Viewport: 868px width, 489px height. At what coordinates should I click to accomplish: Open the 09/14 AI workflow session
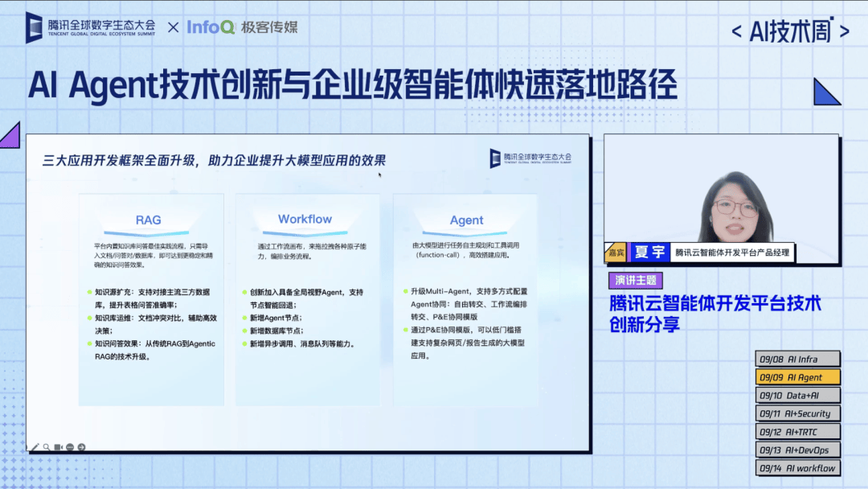[x=797, y=468]
